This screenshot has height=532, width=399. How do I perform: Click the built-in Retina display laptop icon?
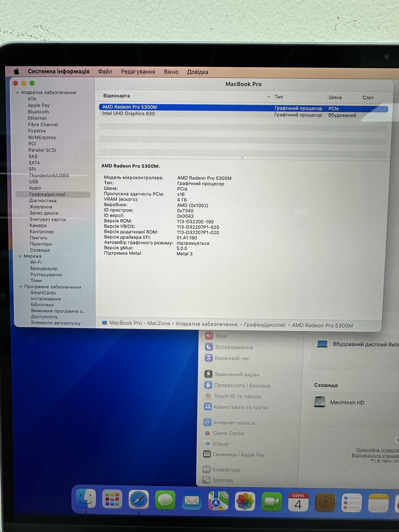point(322,344)
